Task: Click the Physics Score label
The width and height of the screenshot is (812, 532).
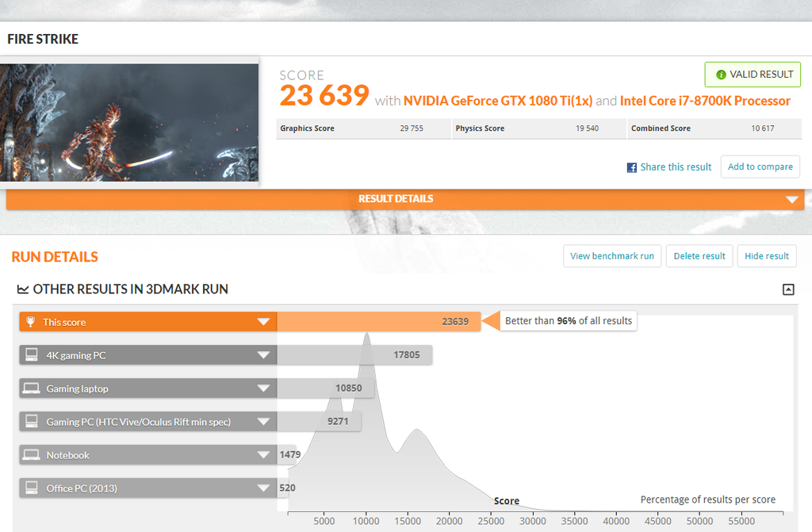Action: click(480, 128)
